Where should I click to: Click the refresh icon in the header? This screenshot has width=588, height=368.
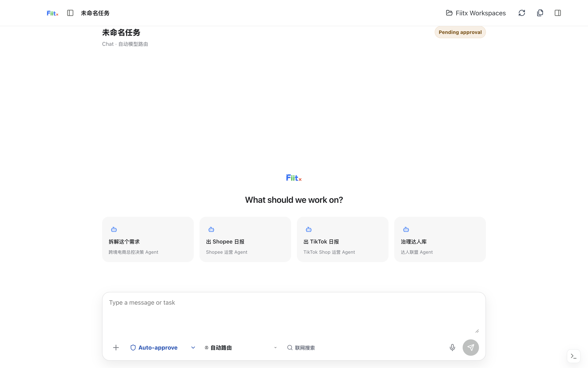(x=522, y=13)
